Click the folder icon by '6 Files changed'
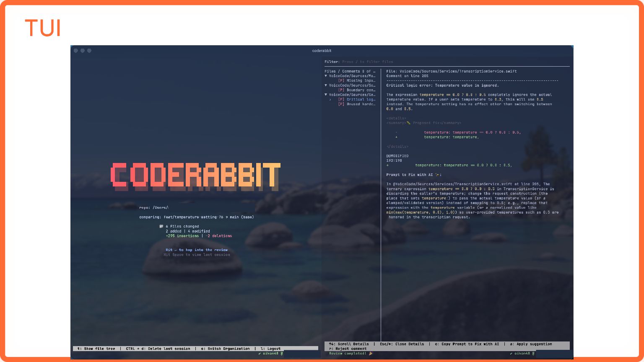Image resolution: width=644 pixels, height=362 pixels. coord(161,226)
